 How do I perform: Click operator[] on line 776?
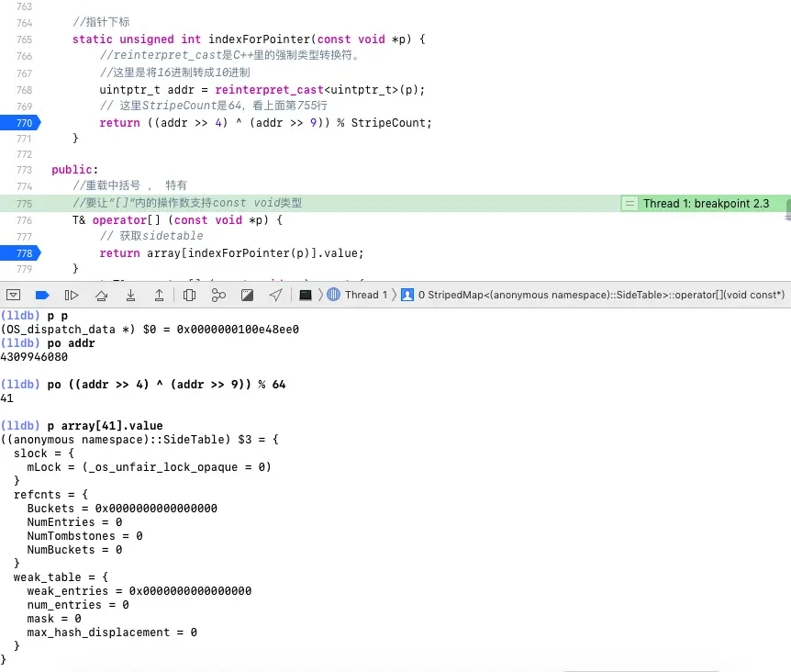(x=126, y=220)
